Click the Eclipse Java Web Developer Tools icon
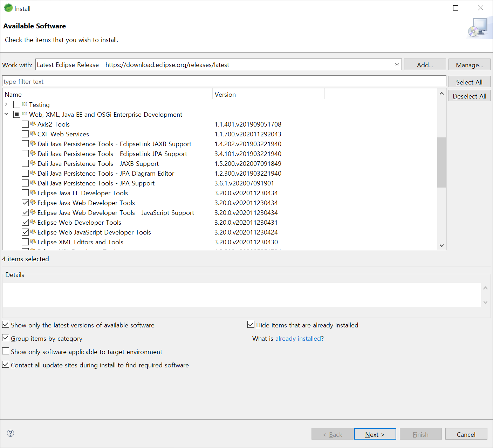Image resolution: width=493 pixels, height=448 pixels. click(x=33, y=203)
